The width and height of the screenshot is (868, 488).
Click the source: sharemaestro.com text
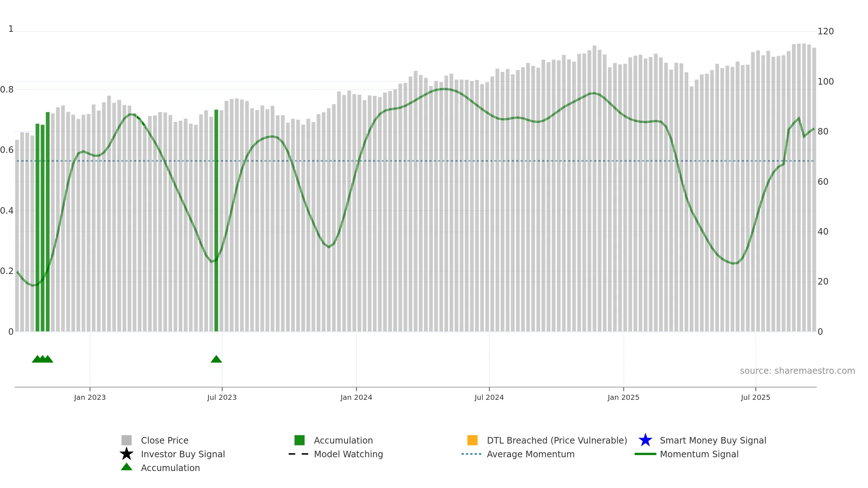tap(797, 371)
